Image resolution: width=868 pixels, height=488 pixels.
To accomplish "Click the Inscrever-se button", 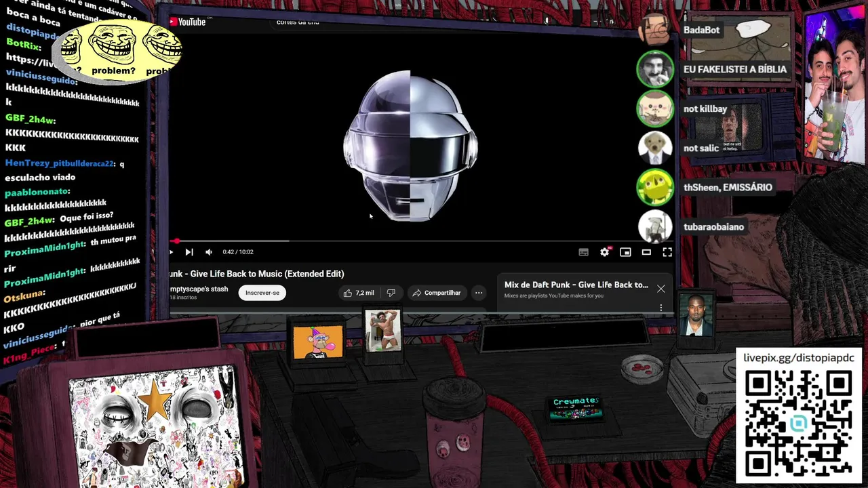I will coord(262,293).
